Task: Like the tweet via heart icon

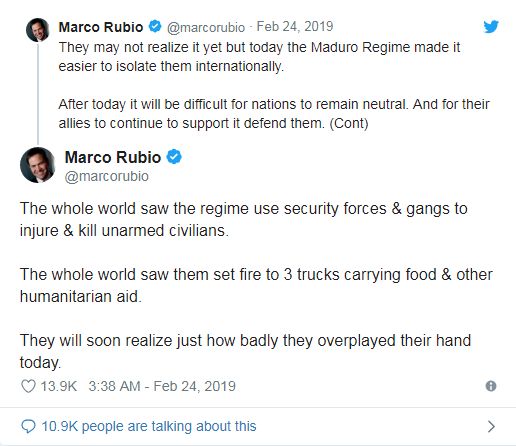Action: coord(28,386)
